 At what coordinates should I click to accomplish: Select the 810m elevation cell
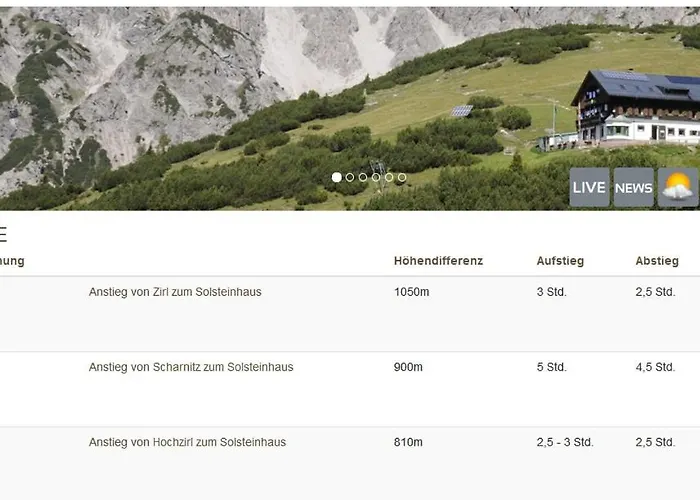pyautogui.click(x=408, y=442)
